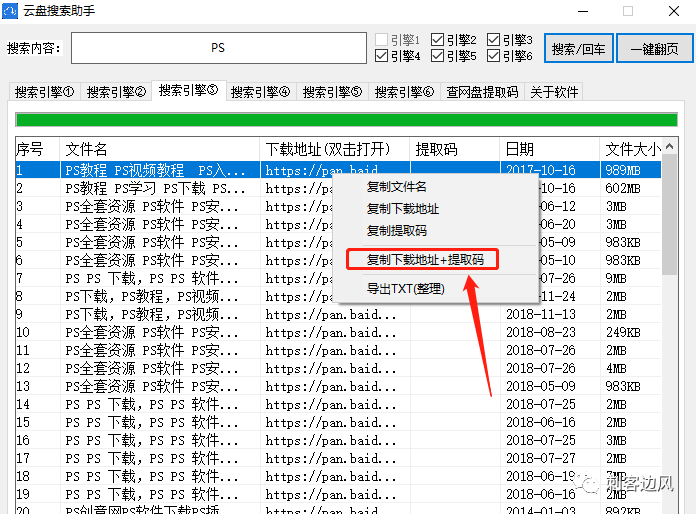Choose 导出TXT(整理) from the context menu
This screenshot has height=514, width=696.
pyautogui.click(x=405, y=289)
